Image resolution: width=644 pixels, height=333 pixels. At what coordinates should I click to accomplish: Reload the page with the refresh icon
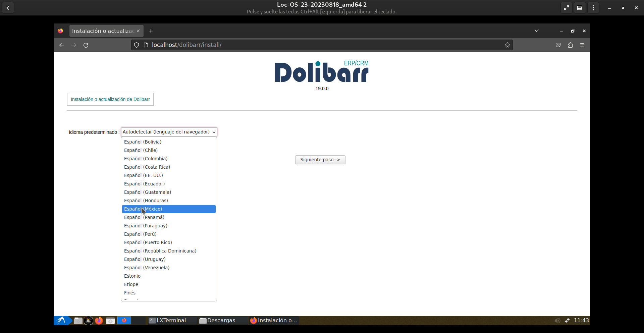[x=86, y=45]
